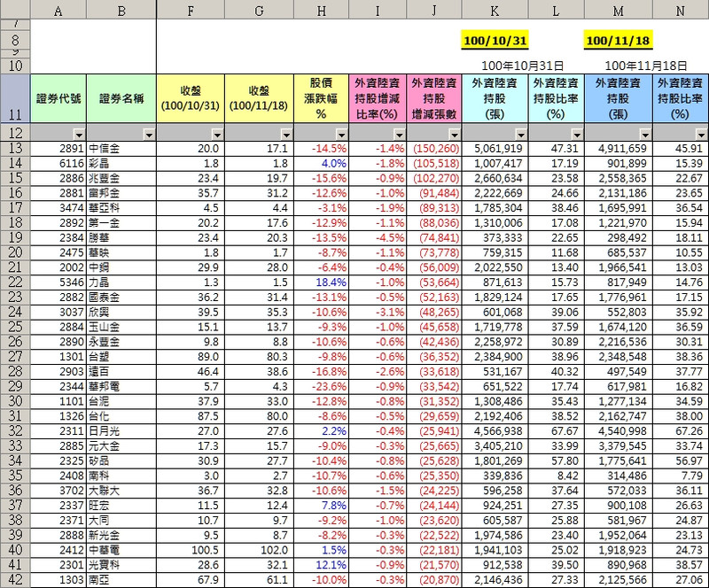This screenshot has width=709, height=588.
Task: Select stock code cell 6116
Action: point(58,164)
